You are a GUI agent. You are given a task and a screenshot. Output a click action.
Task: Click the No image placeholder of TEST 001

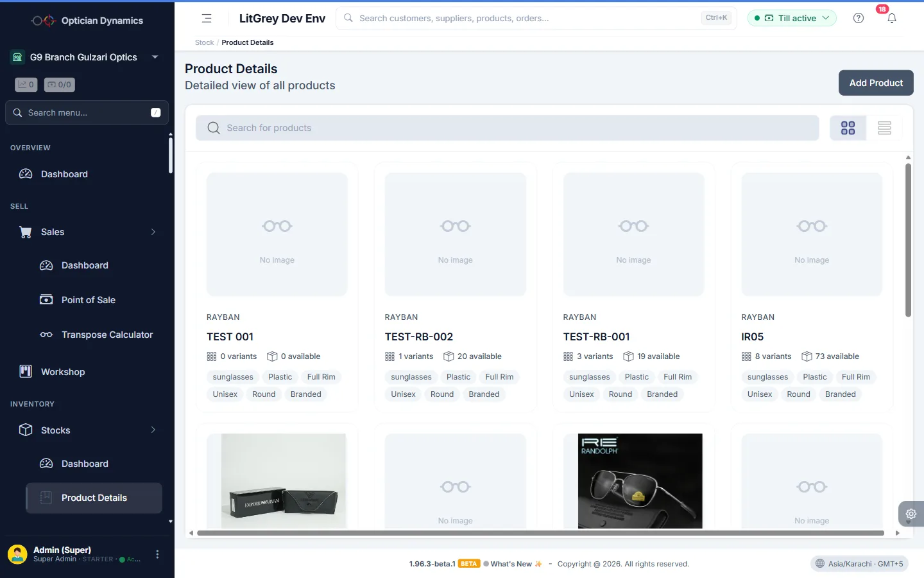coord(277,234)
